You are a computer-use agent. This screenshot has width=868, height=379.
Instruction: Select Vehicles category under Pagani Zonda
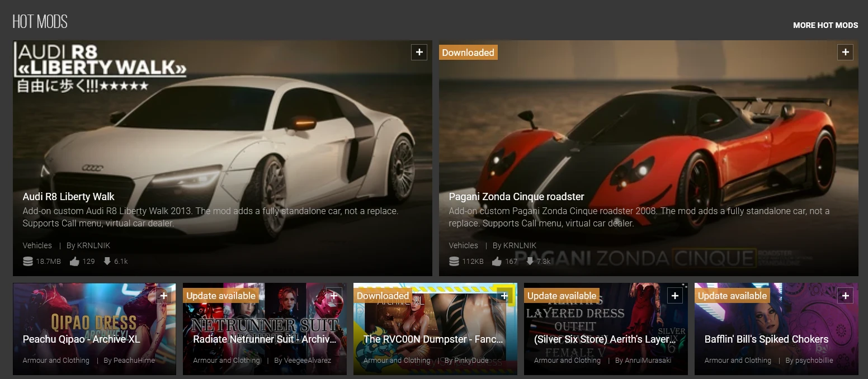click(x=463, y=245)
